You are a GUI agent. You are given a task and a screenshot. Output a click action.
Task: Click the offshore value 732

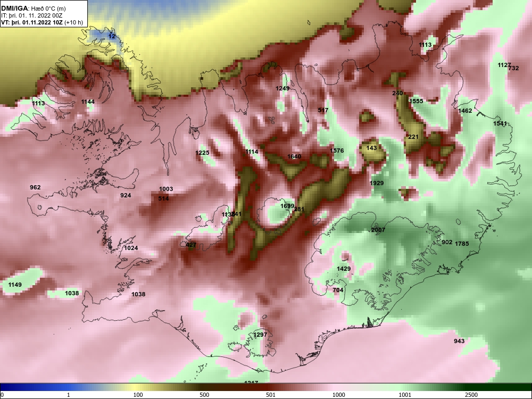pos(514,68)
